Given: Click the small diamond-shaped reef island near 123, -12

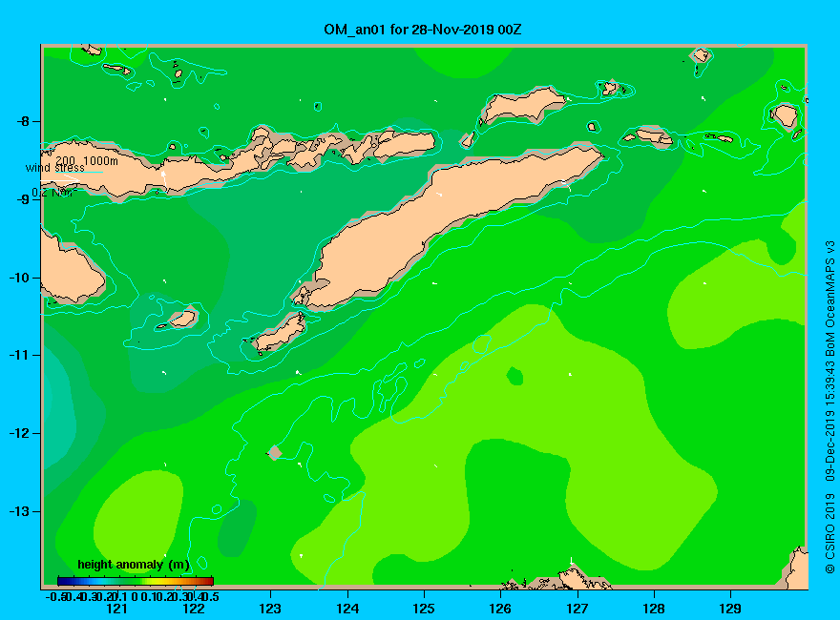Looking at the screenshot, I should click(x=274, y=452).
